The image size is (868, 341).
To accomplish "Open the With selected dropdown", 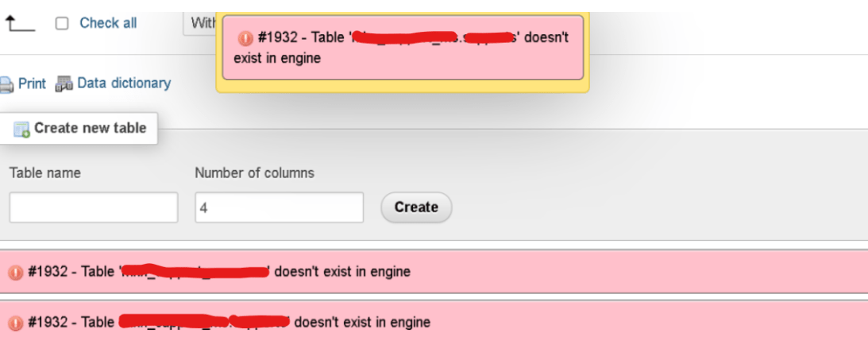I will (200, 23).
